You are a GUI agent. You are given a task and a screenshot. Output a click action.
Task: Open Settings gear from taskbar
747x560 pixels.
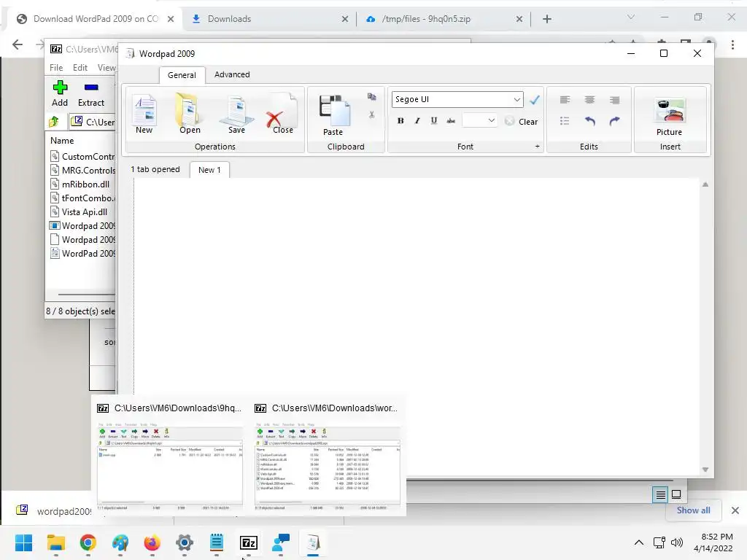pyautogui.click(x=185, y=542)
